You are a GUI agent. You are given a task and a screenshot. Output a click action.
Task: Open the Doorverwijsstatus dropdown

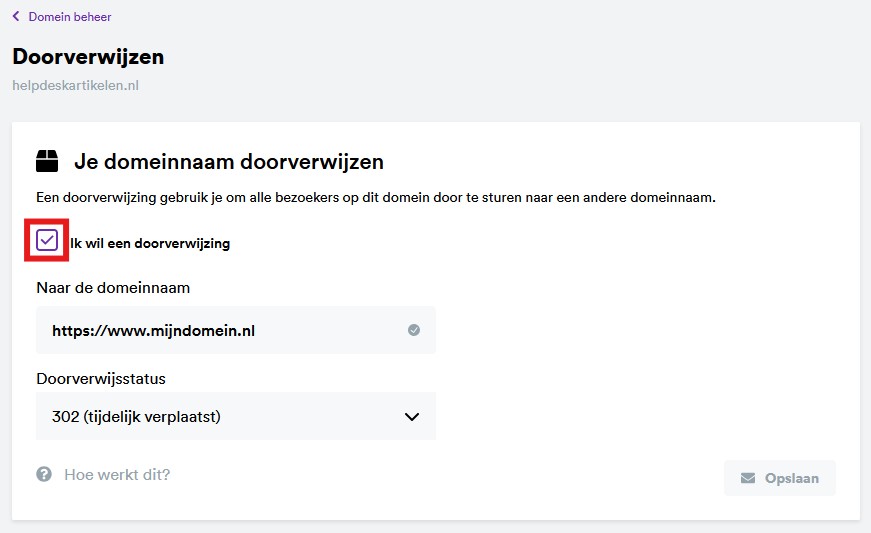pyautogui.click(x=235, y=417)
